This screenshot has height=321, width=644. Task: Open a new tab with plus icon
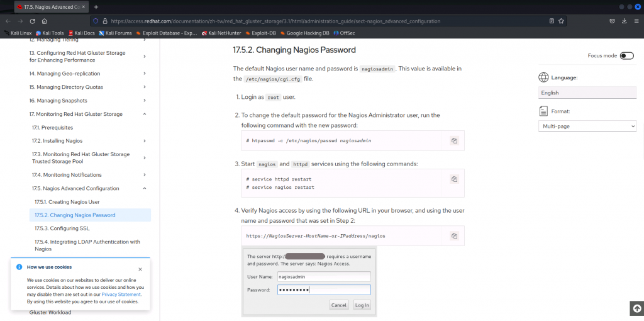96,7
